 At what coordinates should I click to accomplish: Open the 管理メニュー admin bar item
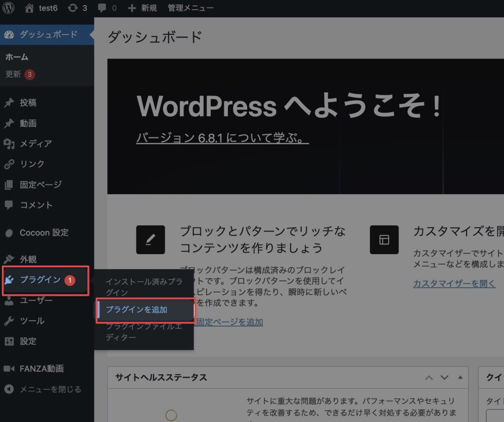190,8
